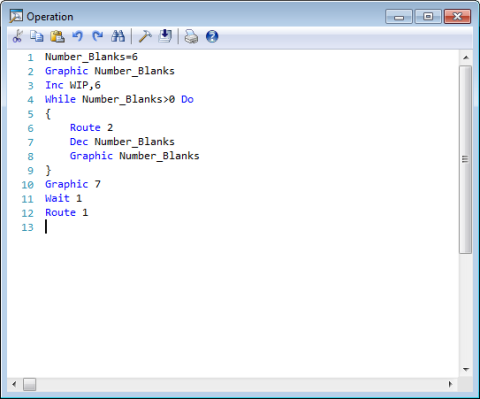Redo the last edit

click(98, 36)
